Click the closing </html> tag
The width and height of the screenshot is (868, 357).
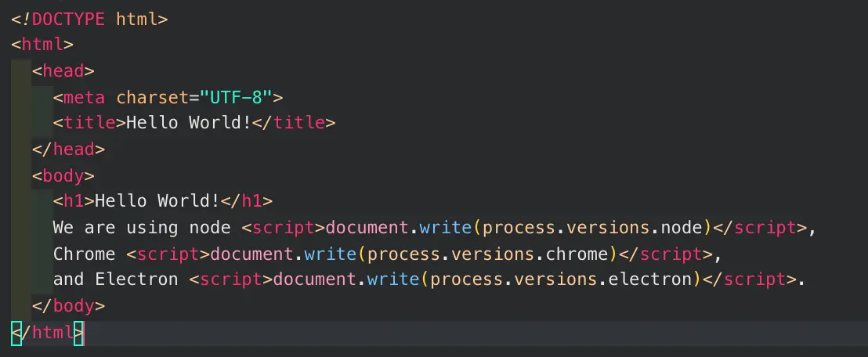point(47,333)
